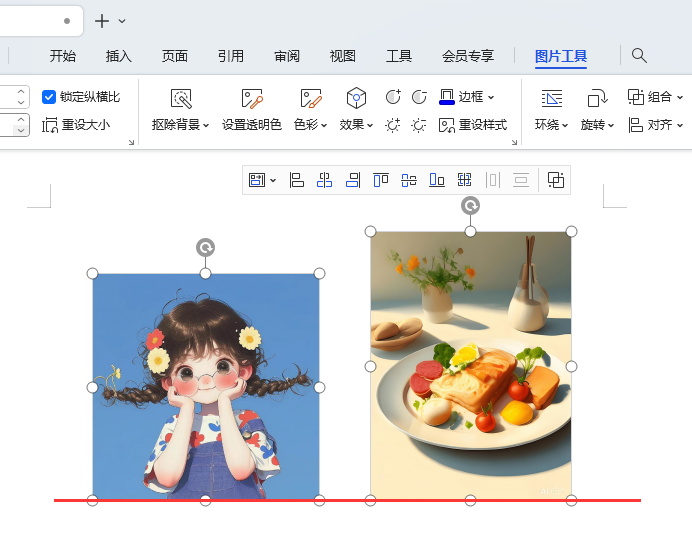The image size is (692, 552).
Task: Expand the 环绕 dropdown arrow
Action: (x=565, y=126)
